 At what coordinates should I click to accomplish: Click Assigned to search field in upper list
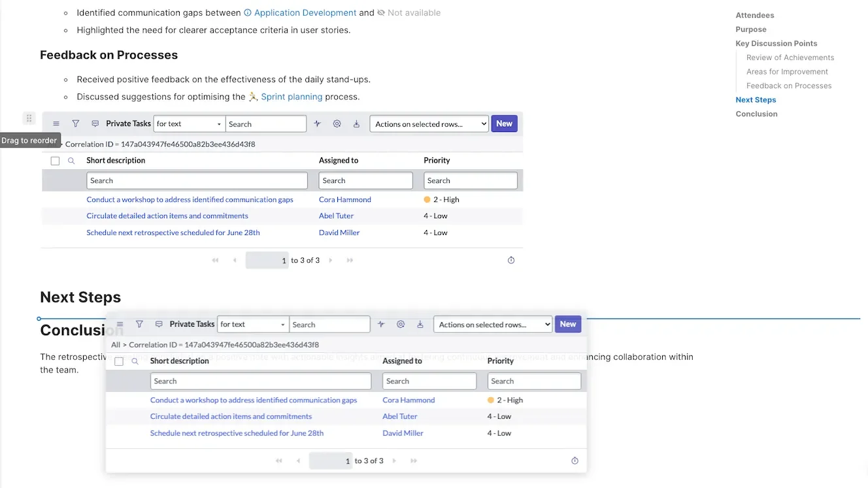click(365, 181)
